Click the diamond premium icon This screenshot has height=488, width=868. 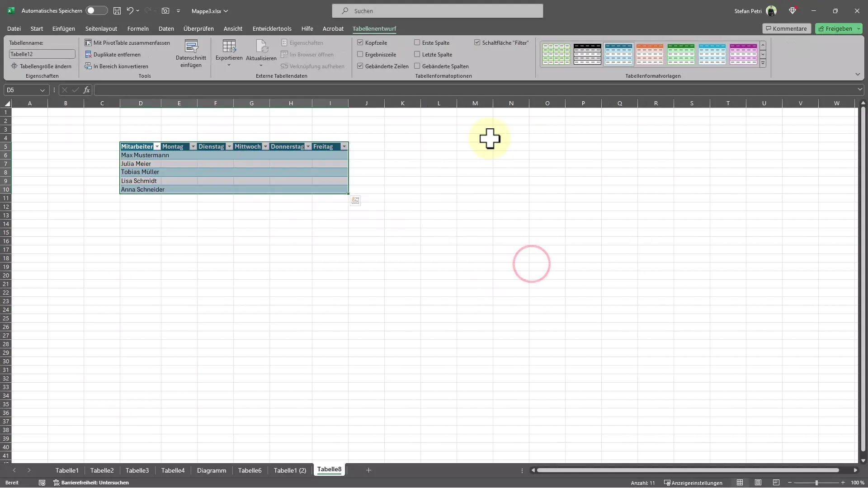[793, 11]
